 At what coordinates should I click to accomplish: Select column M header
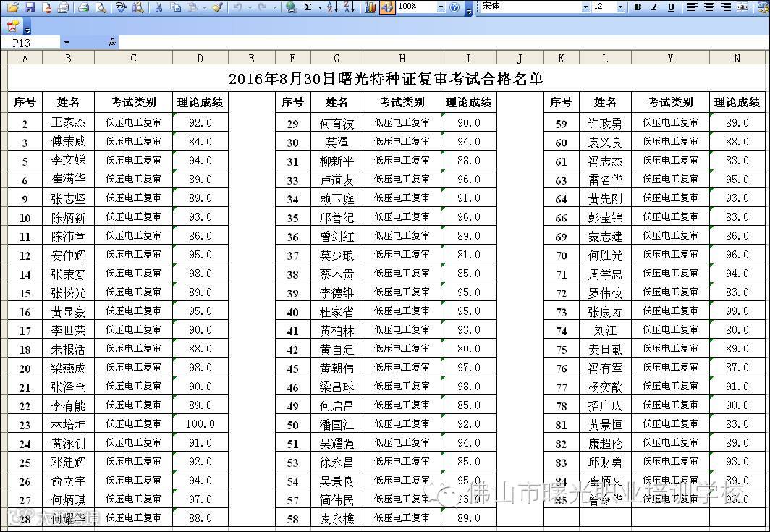[x=670, y=58]
